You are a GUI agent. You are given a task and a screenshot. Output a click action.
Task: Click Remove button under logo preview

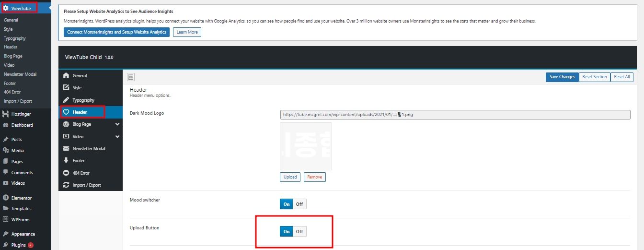[x=314, y=177]
